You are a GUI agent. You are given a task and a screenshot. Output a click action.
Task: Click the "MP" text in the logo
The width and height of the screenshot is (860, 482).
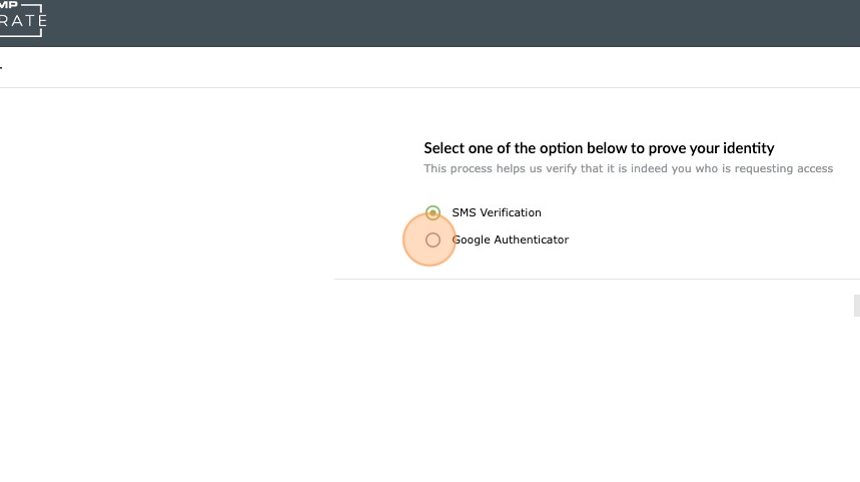(x=9, y=5)
